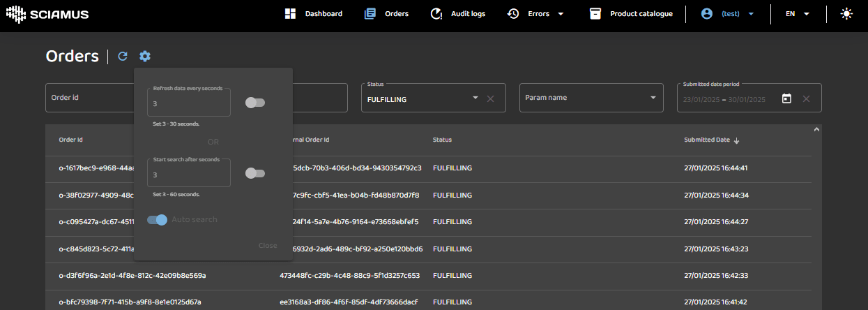Click the settings gear icon beside Orders
Screen dimensions: 868x310
144,57
